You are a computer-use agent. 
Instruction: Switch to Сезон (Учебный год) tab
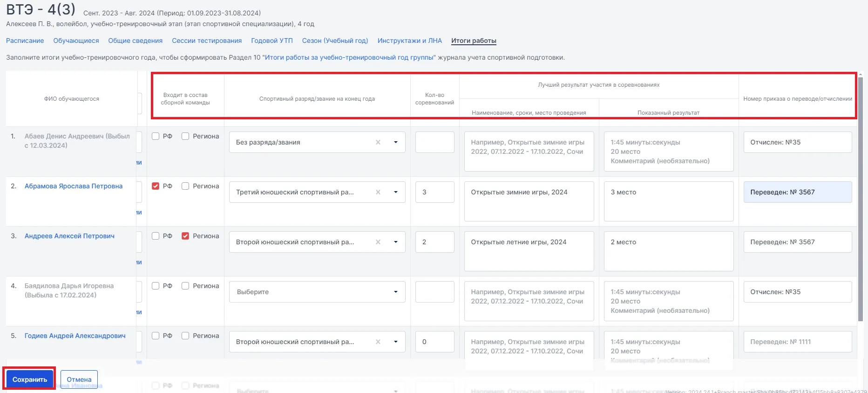[x=335, y=41]
